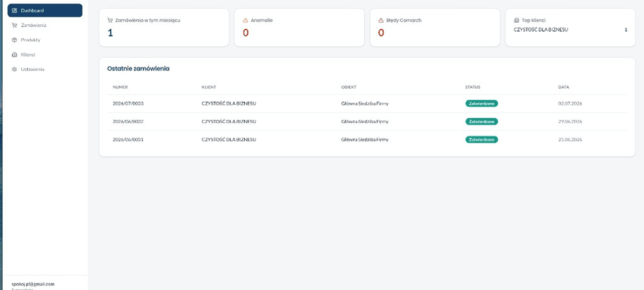The height and width of the screenshot is (290, 644).
Task: Click the DATA column header
Action: [x=563, y=87]
